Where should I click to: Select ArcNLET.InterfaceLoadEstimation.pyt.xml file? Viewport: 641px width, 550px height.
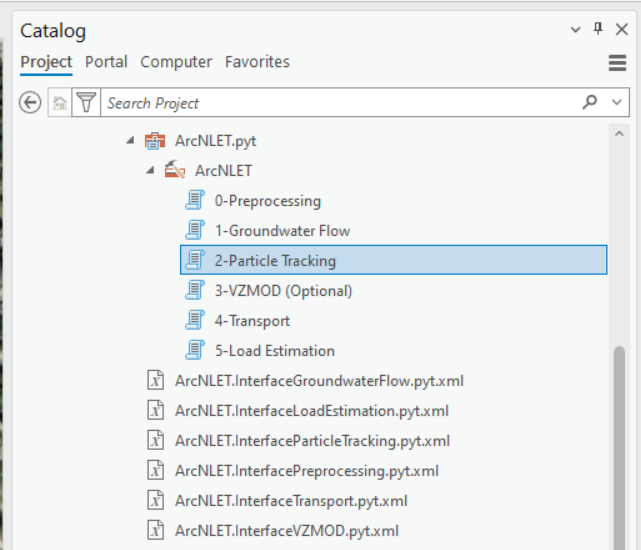[312, 411]
